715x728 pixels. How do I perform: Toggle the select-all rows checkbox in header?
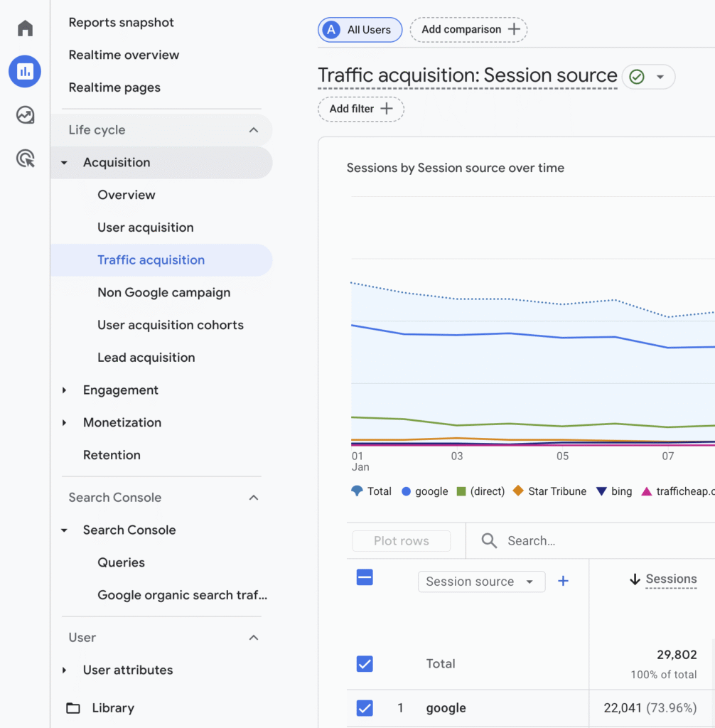[365, 577]
